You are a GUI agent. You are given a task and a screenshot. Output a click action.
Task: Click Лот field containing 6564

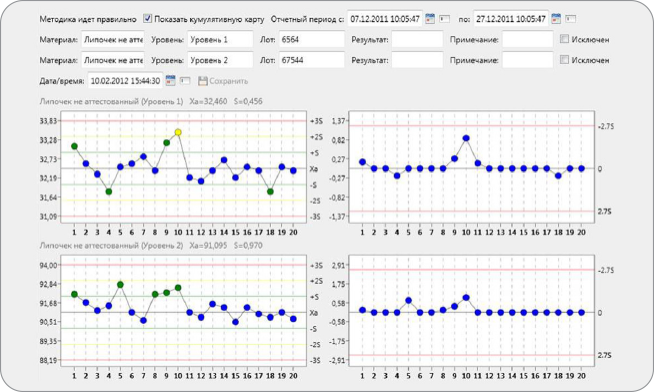pos(312,39)
